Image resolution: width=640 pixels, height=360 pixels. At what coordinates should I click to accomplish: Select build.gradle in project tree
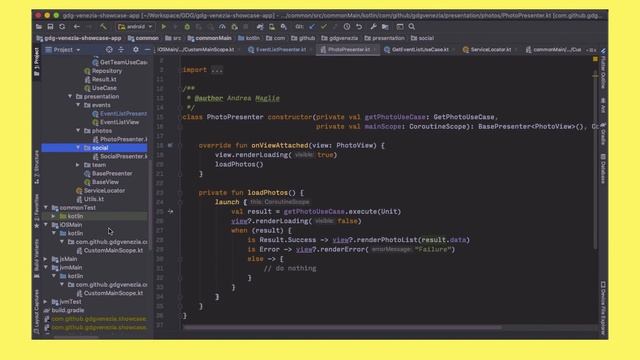(64, 310)
